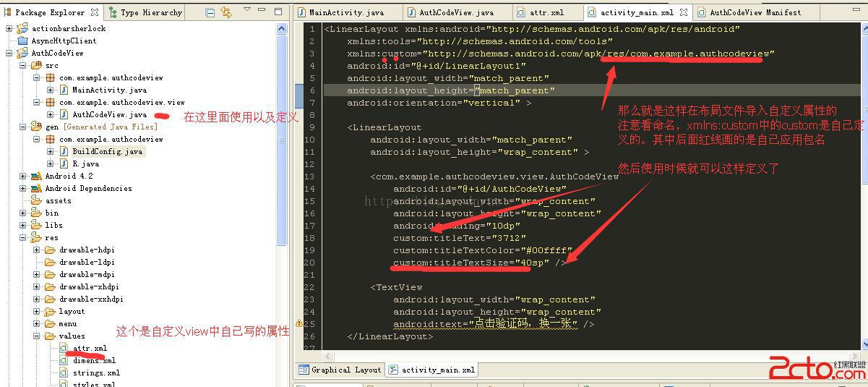Expand the actionbarsherlock project node
This screenshot has height=387, width=868.
[9, 28]
